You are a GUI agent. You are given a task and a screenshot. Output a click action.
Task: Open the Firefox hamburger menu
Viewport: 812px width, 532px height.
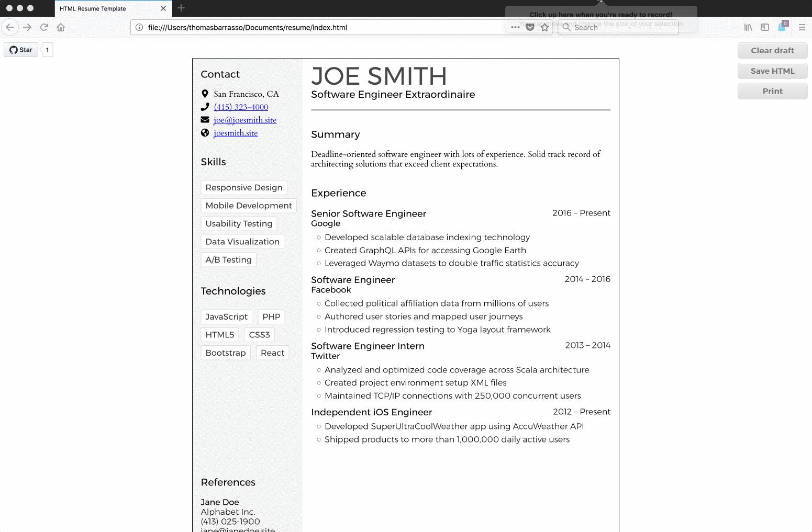(x=802, y=27)
